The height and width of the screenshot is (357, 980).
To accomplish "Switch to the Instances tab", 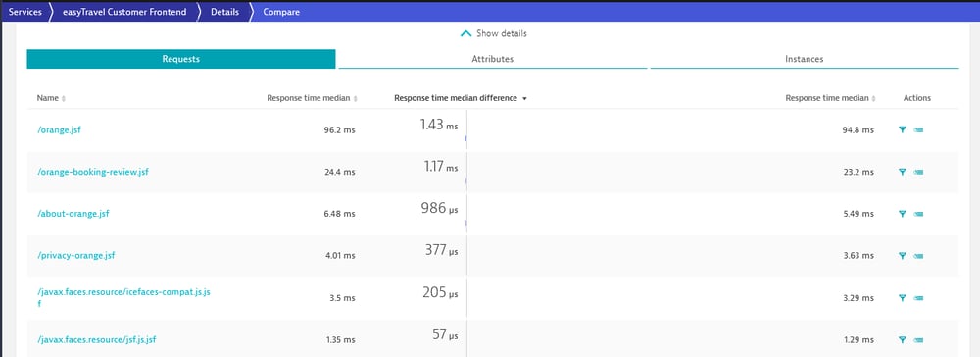I will [805, 59].
